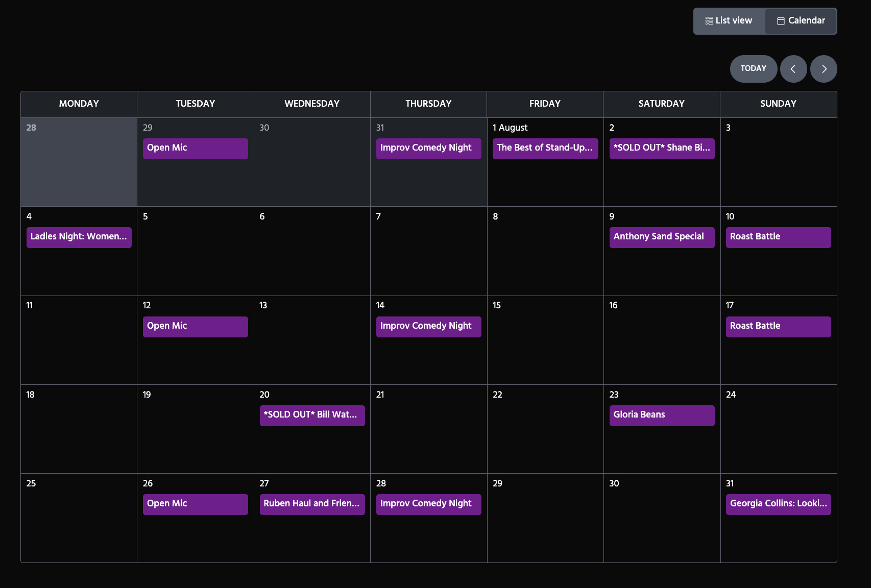Click the TUESDAY column header
Image resolution: width=871 pixels, height=588 pixels.
tap(196, 104)
